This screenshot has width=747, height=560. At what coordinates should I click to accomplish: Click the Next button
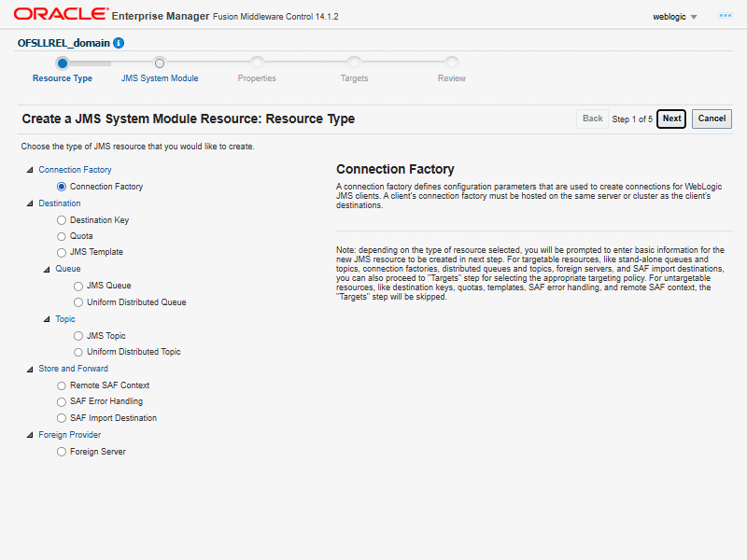(671, 119)
